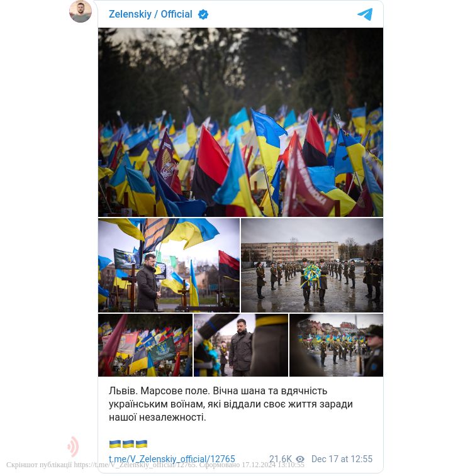This screenshot has width=453, height=476.
Task: Click the blue verified badge
Action: coord(203,14)
